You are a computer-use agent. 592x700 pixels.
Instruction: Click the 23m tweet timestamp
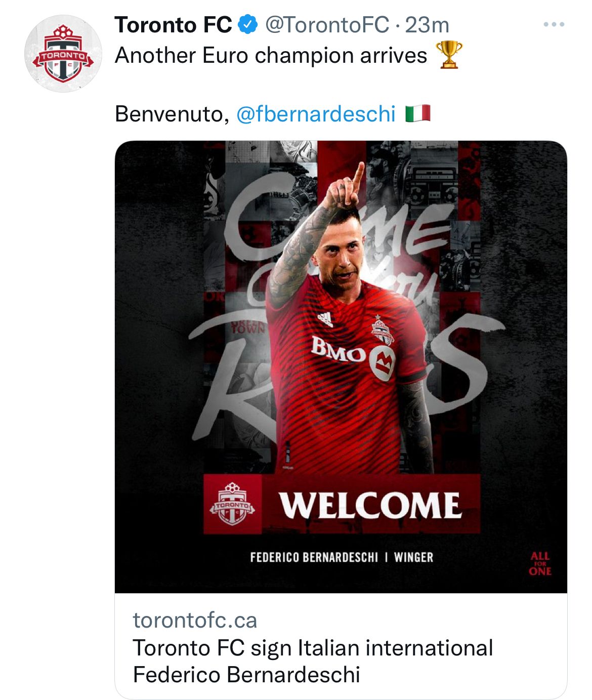[x=428, y=25]
